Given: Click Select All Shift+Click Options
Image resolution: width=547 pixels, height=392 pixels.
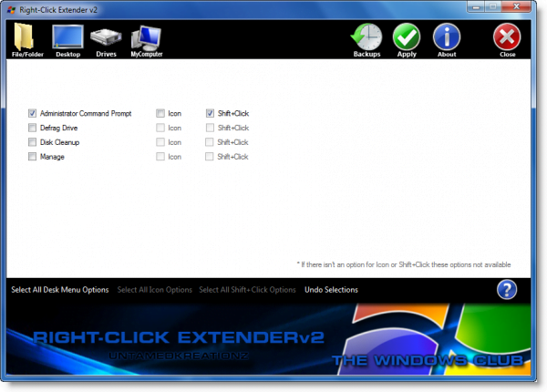Looking at the screenshot, I should click(x=247, y=290).
